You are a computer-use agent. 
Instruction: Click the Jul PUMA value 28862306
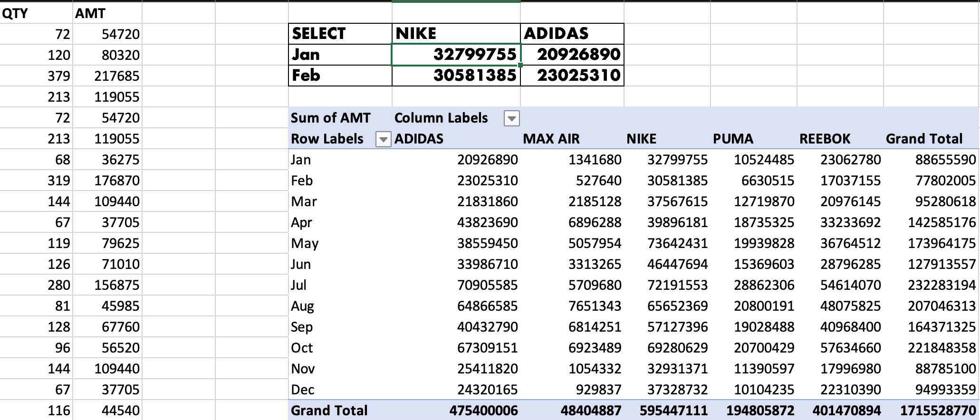[754, 285]
